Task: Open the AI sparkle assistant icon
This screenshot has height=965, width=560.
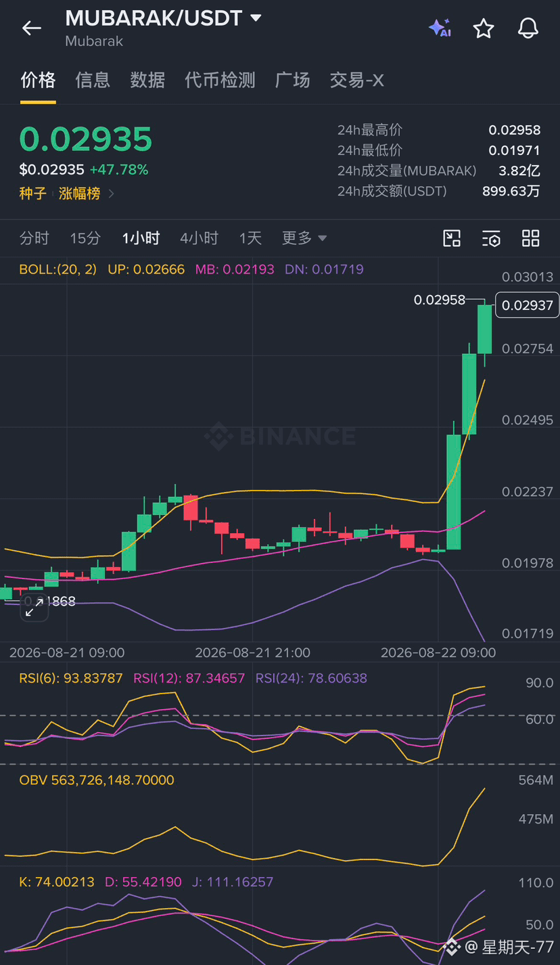Action: pyautogui.click(x=440, y=28)
